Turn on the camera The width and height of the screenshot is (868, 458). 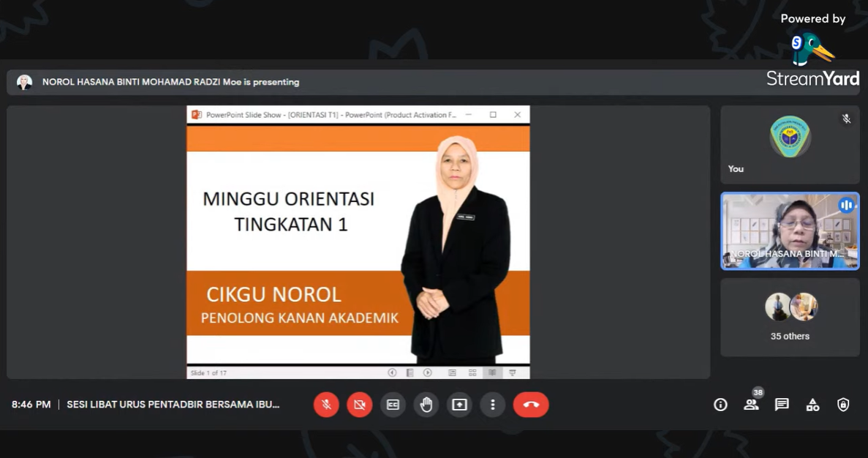(x=359, y=405)
